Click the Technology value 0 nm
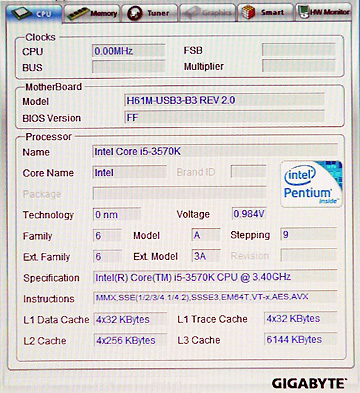This screenshot has height=393, width=360. click(117, 214)
